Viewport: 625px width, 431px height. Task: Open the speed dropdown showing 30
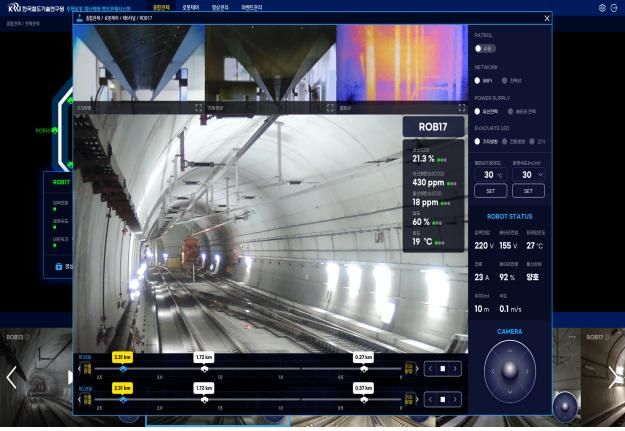[528, 173]
